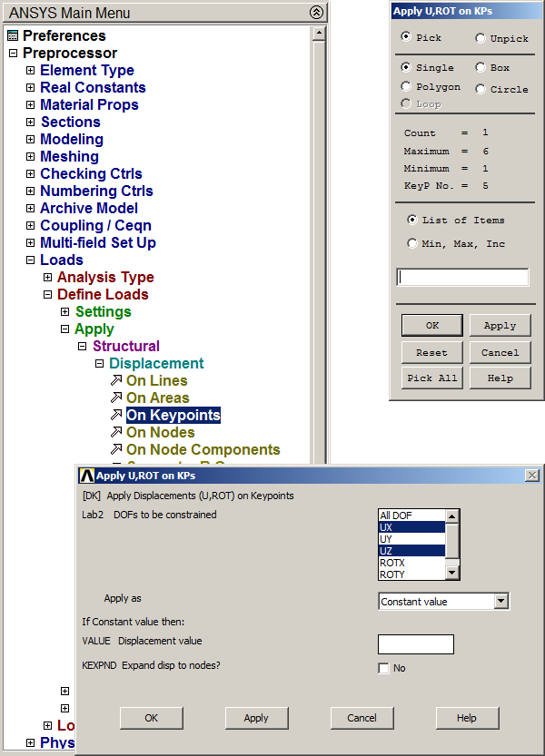This screenshot has width=545, height=756.
Task: Open Multi-field Set Up menu item
Action: click(98, 242)
